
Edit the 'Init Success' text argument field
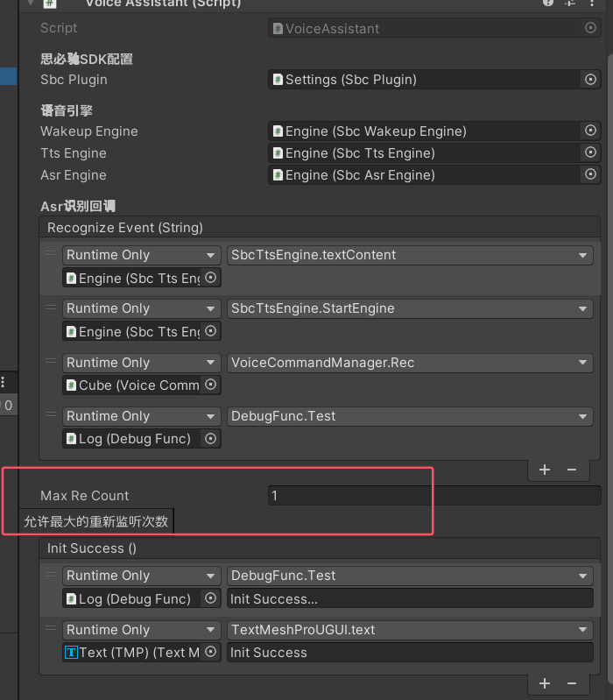point(410,652)
